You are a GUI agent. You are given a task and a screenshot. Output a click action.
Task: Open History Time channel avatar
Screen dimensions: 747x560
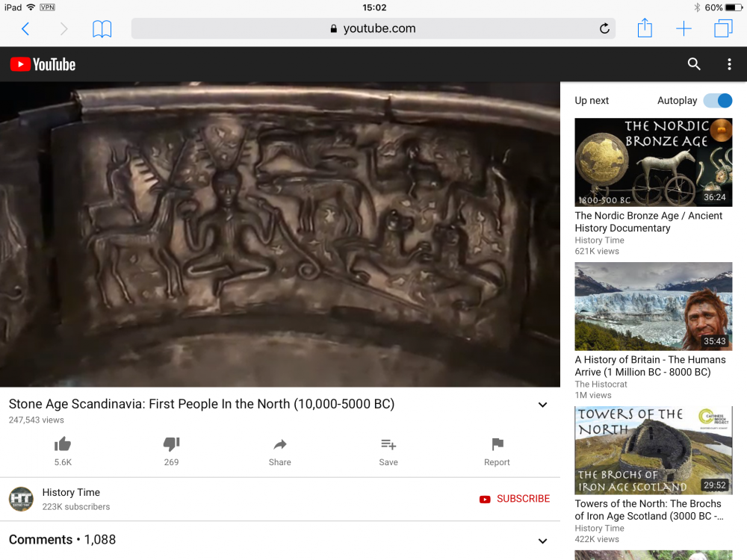point(21,499)
